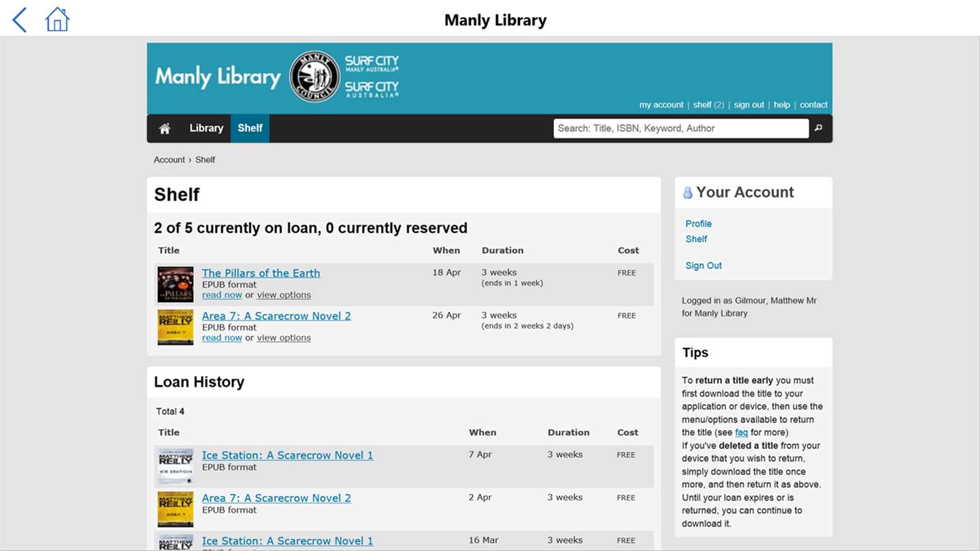The image size is (980, 551).
Task: Open Area 7 in Loan History (2 Apr)
Action: tap(276, 498)
